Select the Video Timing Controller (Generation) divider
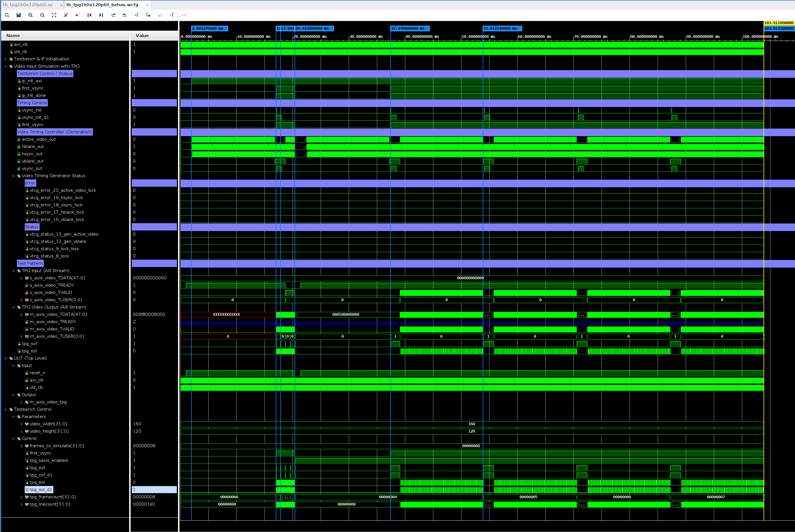795x532 pixels. [x=55, y=132]
